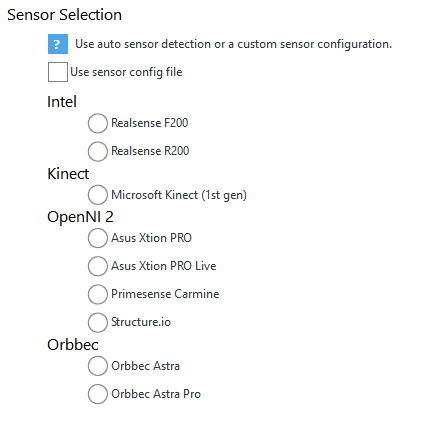Select Asus Xtion PRO Live option

point(98,266)
